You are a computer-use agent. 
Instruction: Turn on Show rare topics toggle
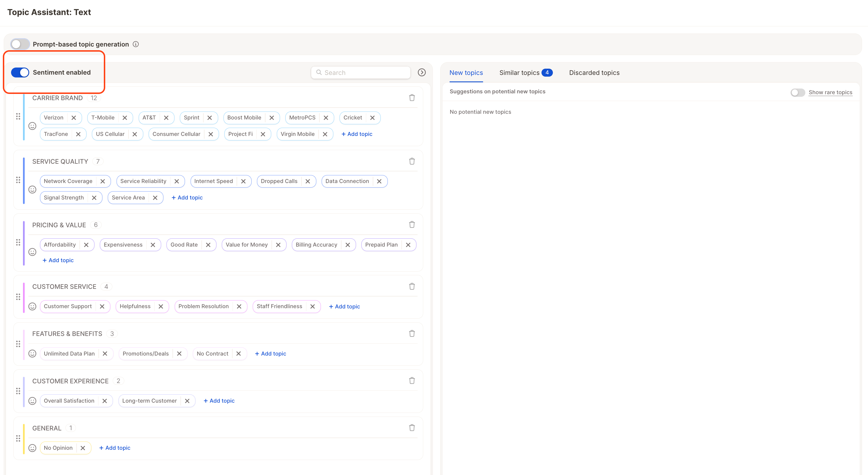(x=798, y=93)
